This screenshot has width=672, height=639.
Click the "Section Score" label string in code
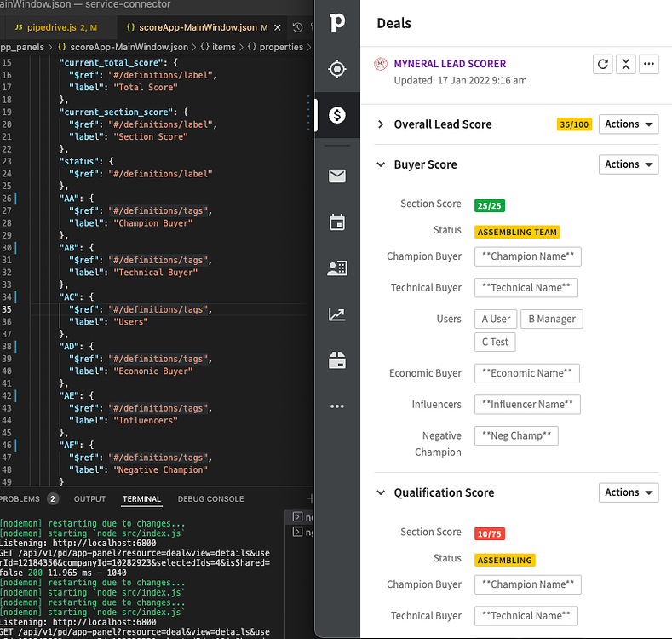point(151,137)
